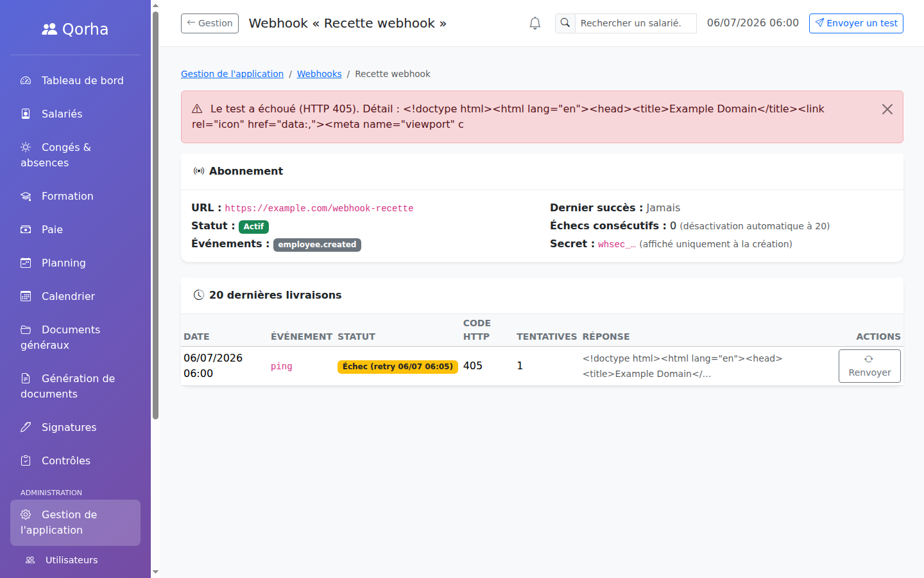Click sidebar scroll down arrow
This screenshot has height=578, width=924.
(155, 572)
